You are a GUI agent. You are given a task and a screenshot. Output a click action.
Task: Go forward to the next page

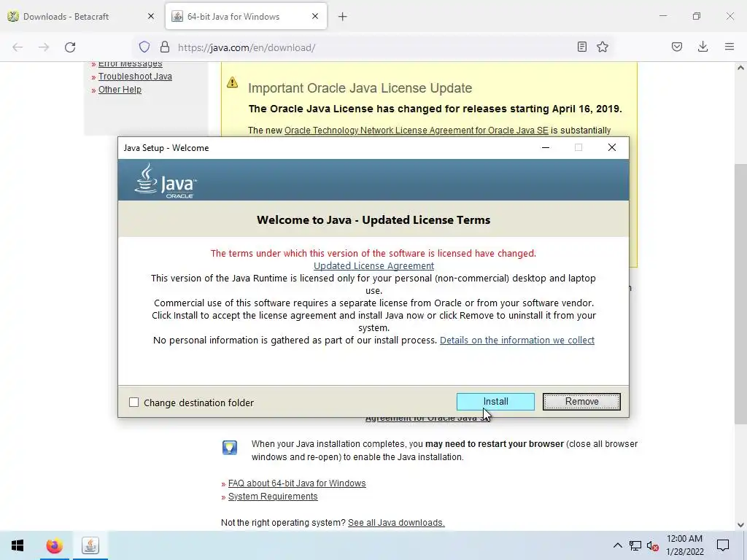point(44,47)
